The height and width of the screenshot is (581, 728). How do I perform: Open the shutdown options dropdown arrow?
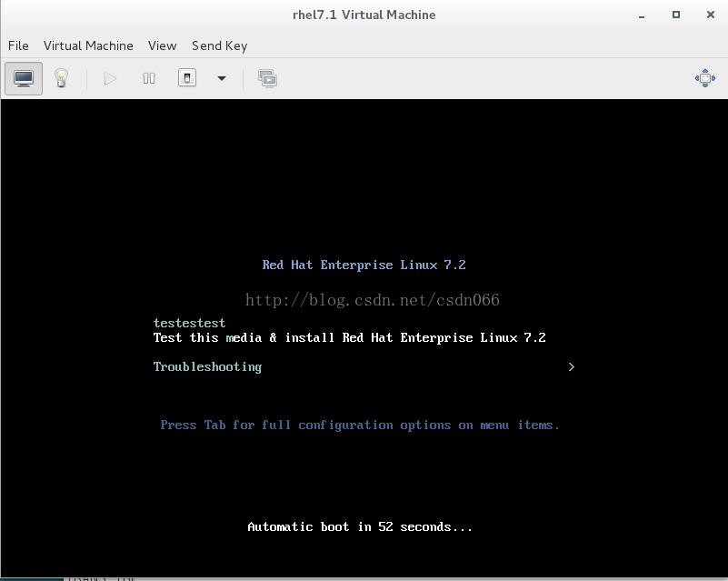click(222, 78)
